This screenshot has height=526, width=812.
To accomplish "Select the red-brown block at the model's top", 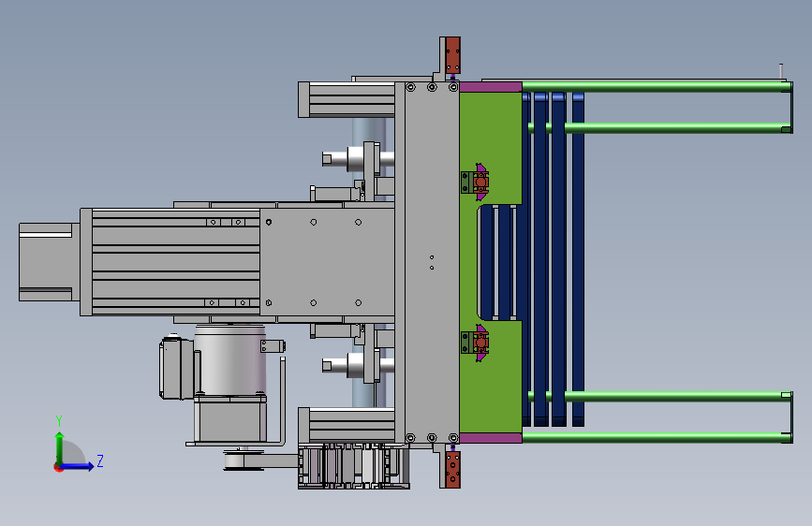I will 452,55.
